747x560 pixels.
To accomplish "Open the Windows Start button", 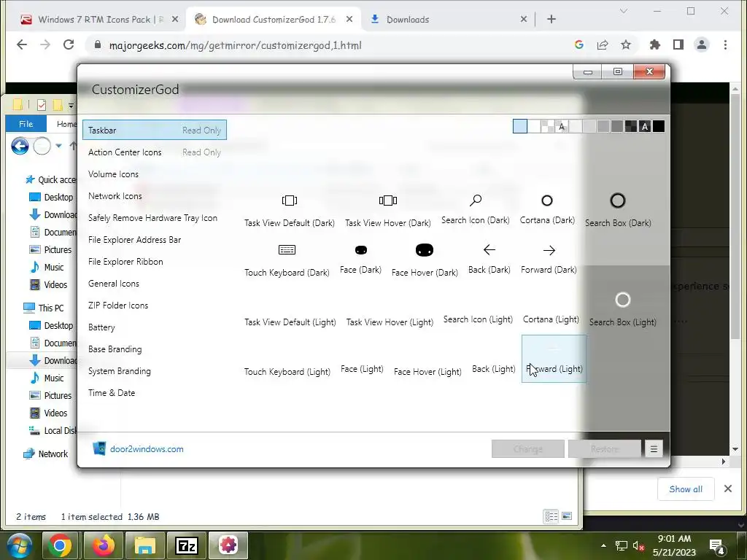I will coord(20,545).
